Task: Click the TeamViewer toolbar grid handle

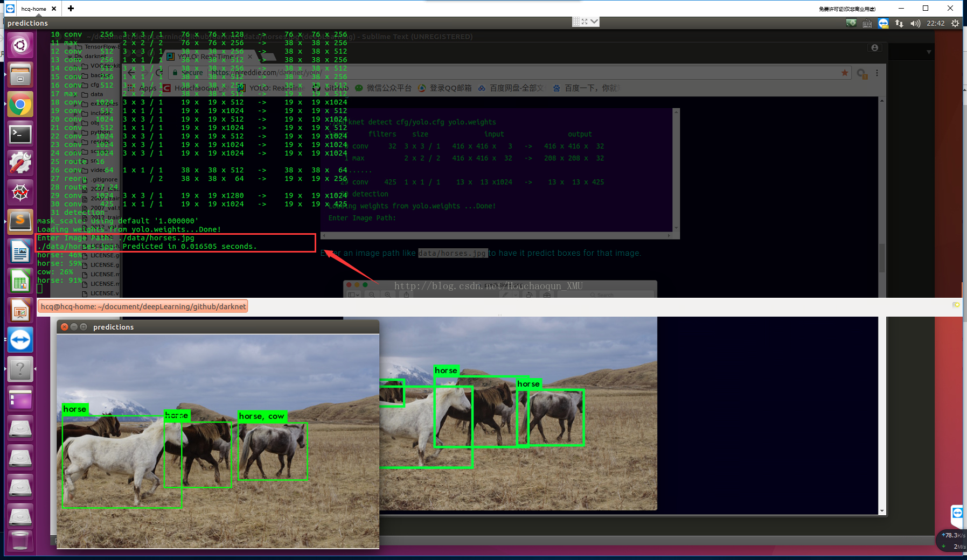Action: click(576, 22)
